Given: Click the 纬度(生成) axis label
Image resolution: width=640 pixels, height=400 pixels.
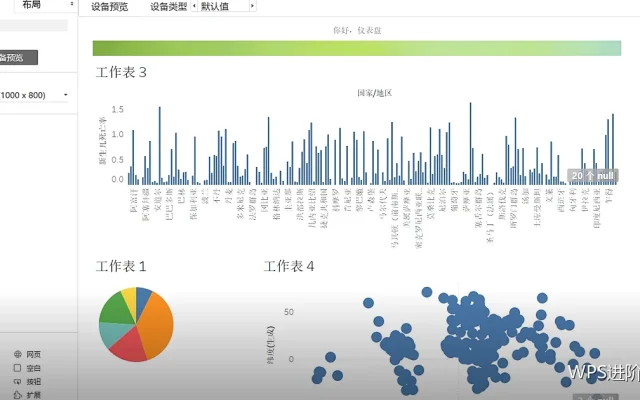Looking at the screenshot, I should 270,345.
